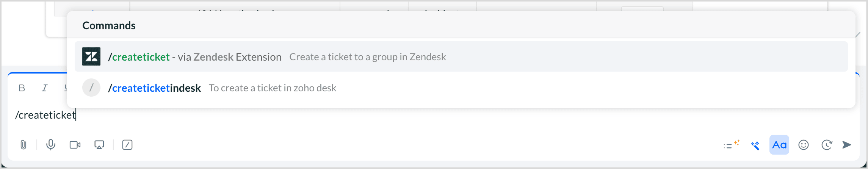
Task: Toggle italic formatting
Action: click(45, 88)
